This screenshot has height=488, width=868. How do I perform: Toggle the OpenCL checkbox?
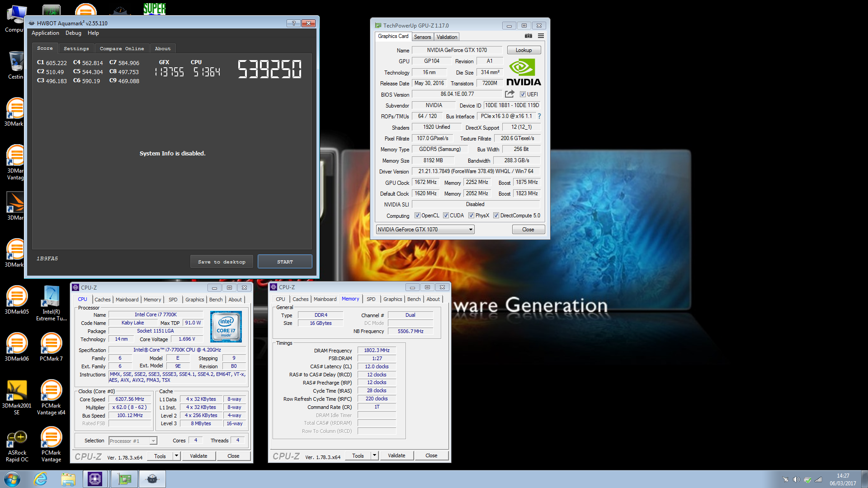(417, 216)
